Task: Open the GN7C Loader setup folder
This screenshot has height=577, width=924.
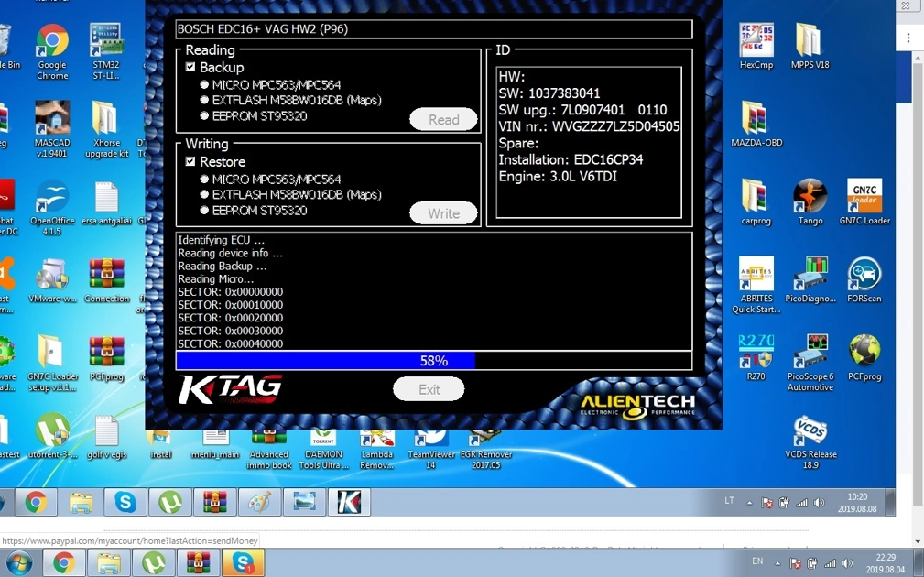Action: pos(52,363)
